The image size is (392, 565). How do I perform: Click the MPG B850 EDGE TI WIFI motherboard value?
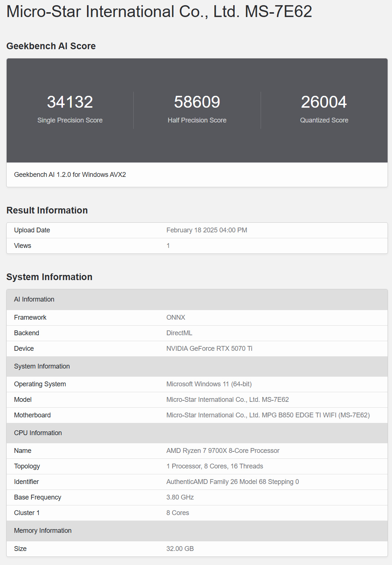(x=268, y=415)
